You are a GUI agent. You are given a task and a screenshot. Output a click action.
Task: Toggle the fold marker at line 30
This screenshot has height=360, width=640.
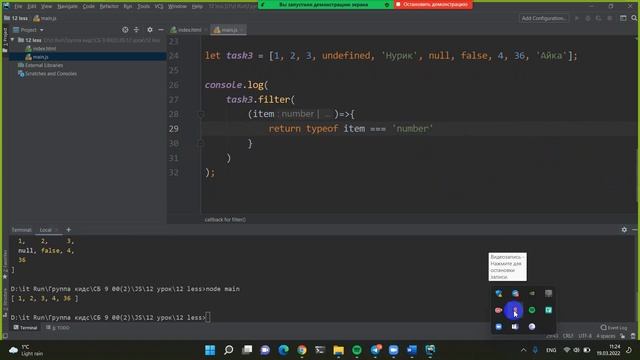coord(201,143)
